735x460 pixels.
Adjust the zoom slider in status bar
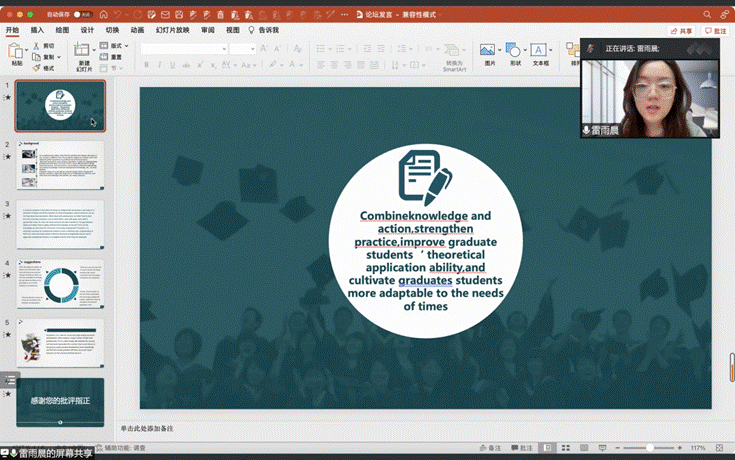coord(651,448)
